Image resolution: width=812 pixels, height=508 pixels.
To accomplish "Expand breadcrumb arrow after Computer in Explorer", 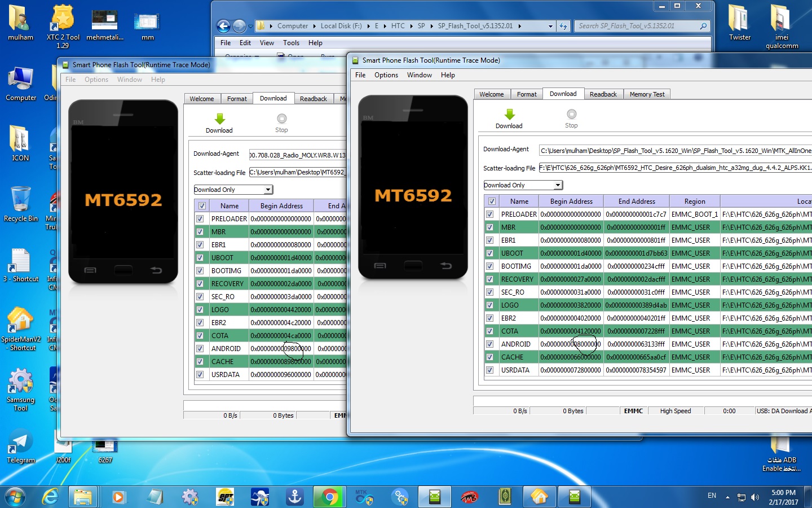I will [315, 26].
